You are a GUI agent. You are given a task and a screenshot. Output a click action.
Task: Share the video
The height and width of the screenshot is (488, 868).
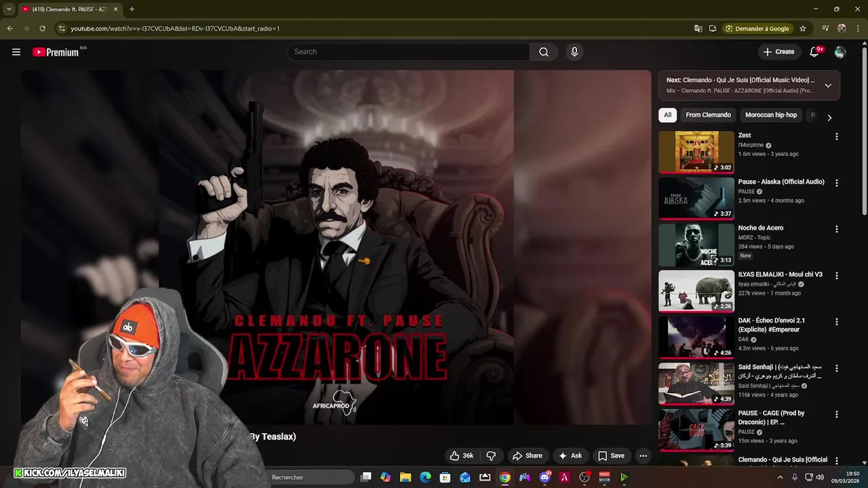[x=527, y=455]
